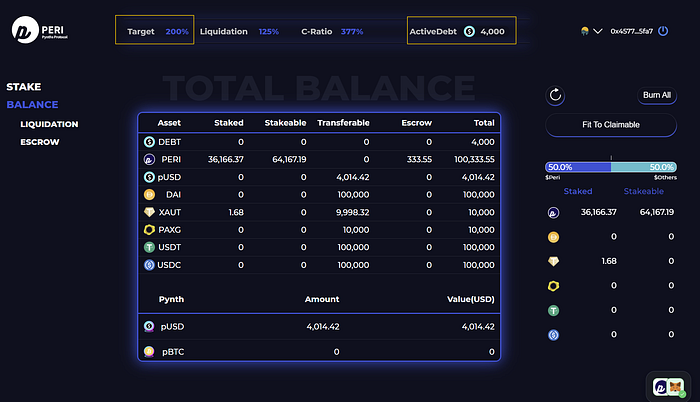Screen dimensions: 700x402
Task: Click the Value(USD) column header
Action: [471, 299]
